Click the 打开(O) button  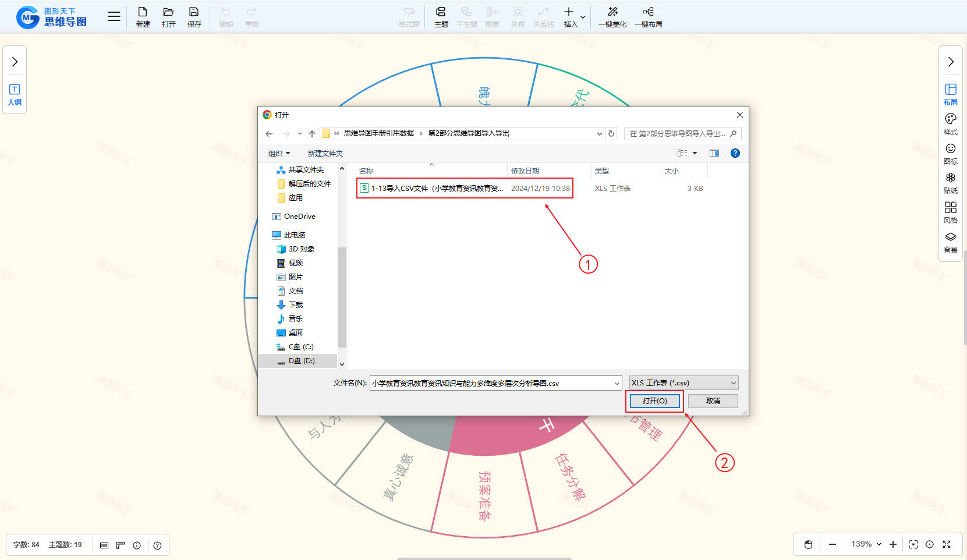[654, 401]
